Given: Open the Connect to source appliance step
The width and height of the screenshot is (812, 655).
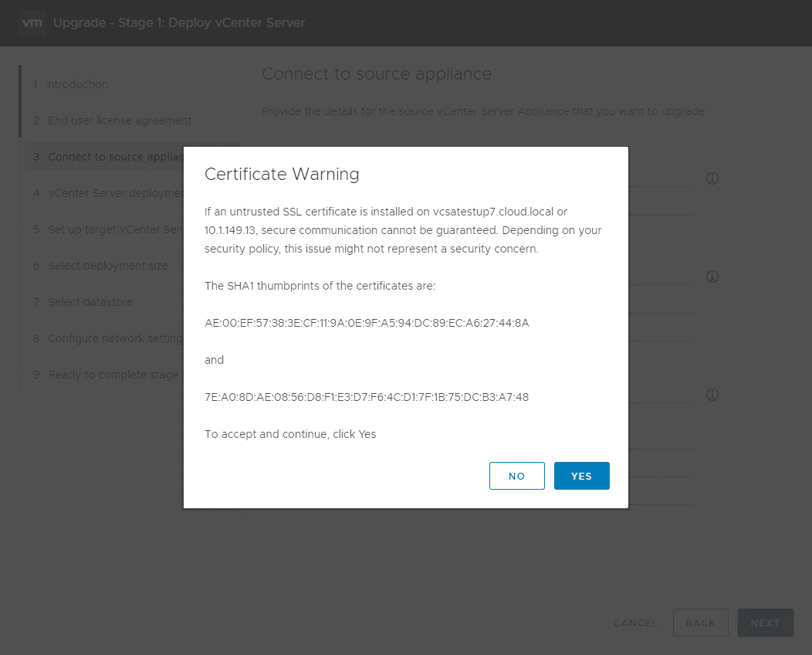Looking at the screenshot, I should point(108,157).
